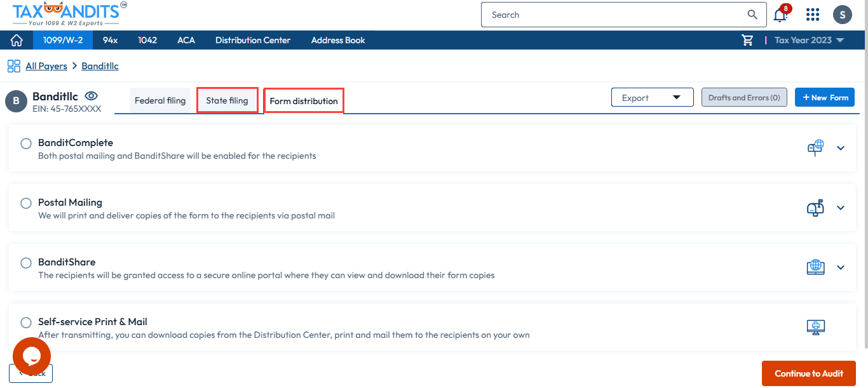The width and height of the screenshot is (868, 388).
Task: Click the Home icon in navigation bar
Action: [17, 40]
